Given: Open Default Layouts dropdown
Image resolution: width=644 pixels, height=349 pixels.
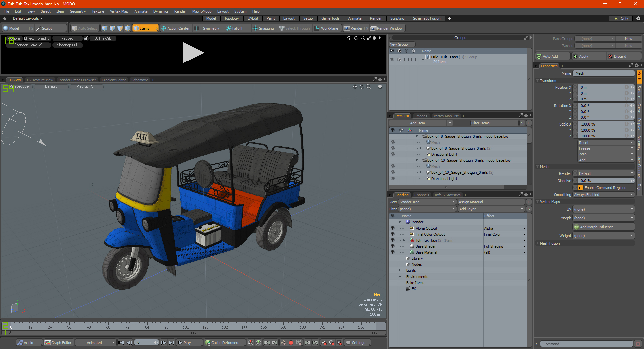Looking at the screenshot, I should [x=28, y=18].
